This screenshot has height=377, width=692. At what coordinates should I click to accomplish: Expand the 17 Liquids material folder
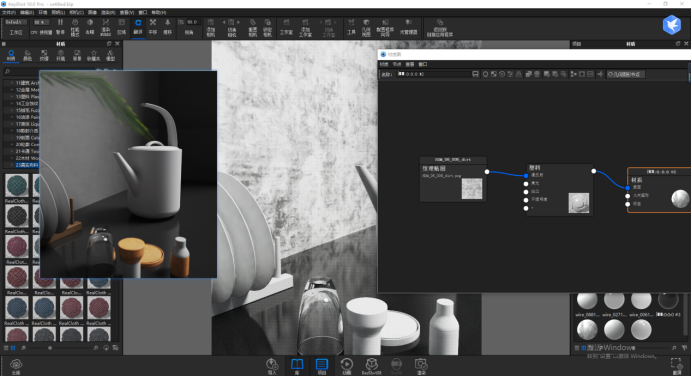pos(12,124)
